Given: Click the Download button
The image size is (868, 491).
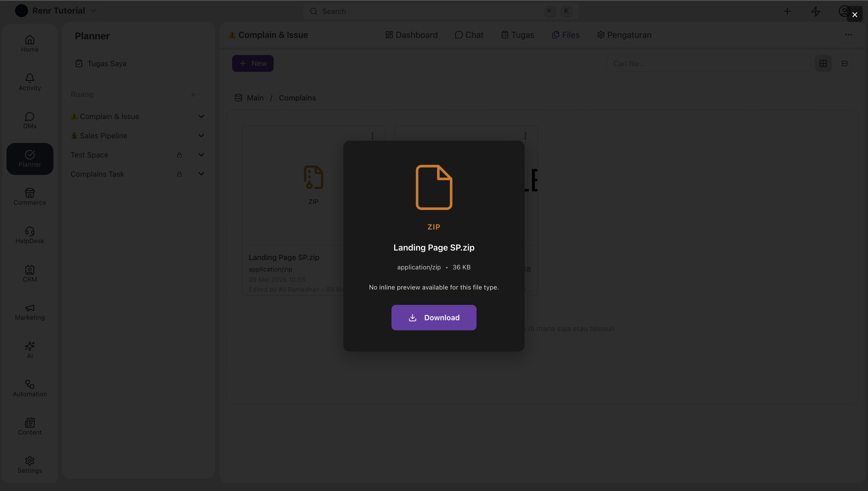Looking at the screenshot, I should (434, 317).
